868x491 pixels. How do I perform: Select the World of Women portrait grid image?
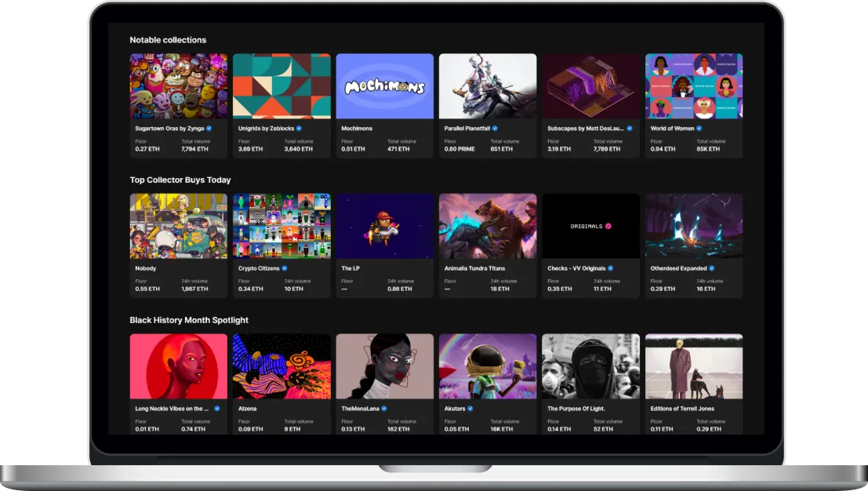pyautogui.click(x=694, y=85)
